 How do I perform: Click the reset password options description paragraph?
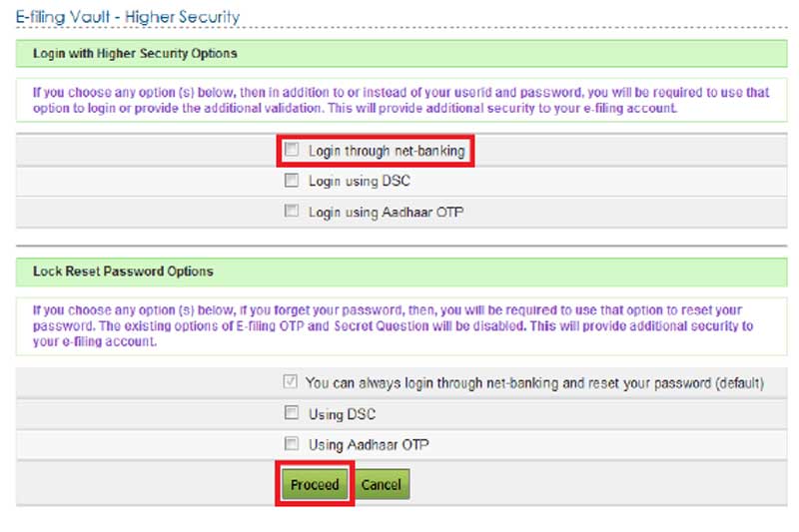click(x=399, y=326)
